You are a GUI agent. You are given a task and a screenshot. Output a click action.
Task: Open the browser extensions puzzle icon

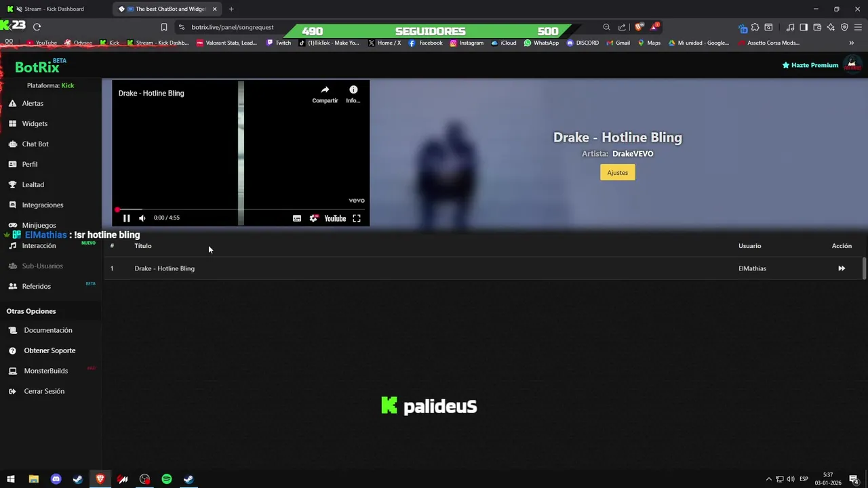755,27
